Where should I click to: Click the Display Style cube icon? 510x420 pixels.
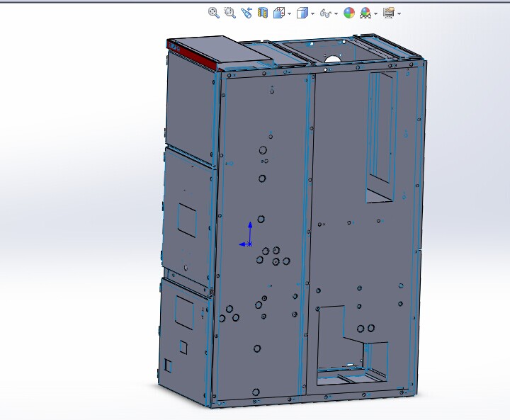[x=302, y=13]
